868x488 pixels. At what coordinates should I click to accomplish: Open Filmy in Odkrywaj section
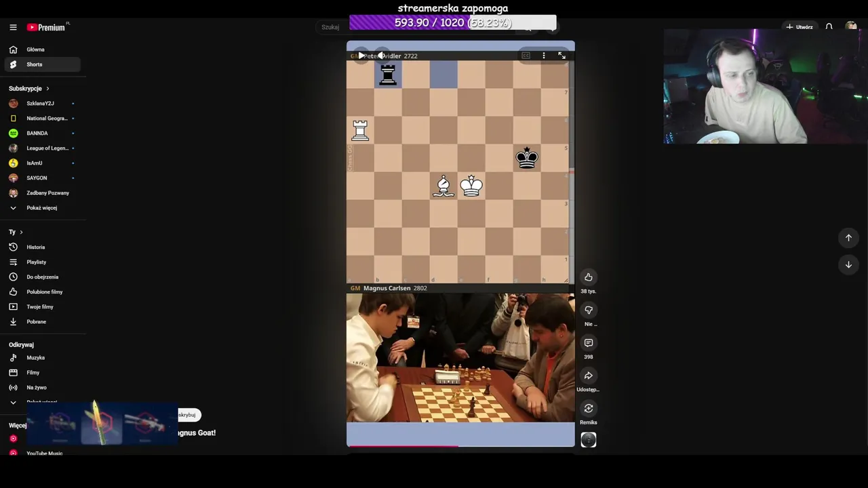(x=42, y=373)
